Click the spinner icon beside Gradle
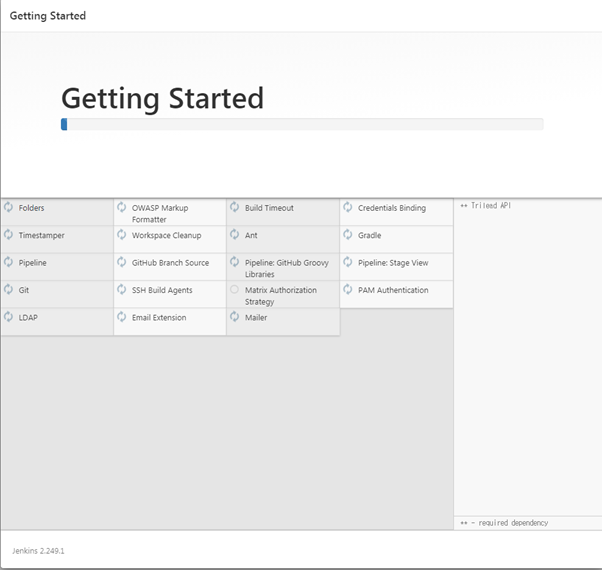Screen dimensions: 602x570 (348, 235)
